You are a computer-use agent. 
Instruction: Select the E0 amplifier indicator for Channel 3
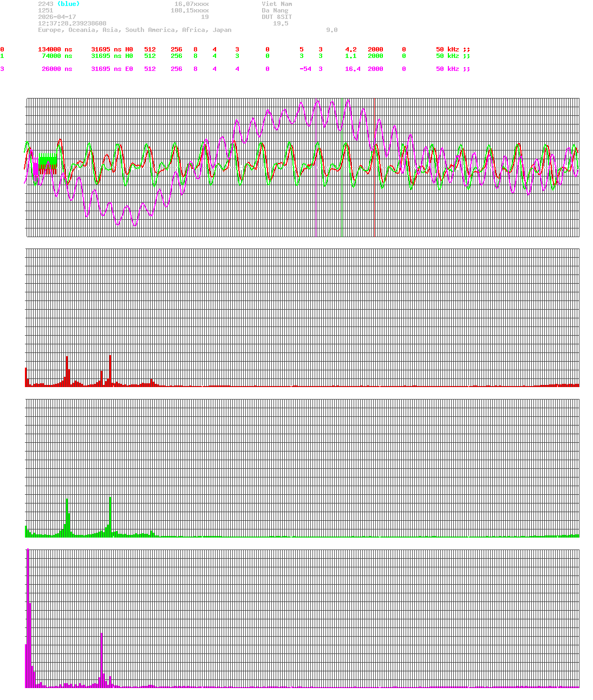click(x=128, y=69)
